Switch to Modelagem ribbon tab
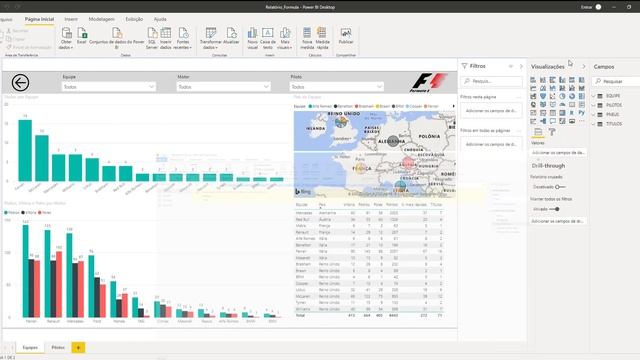The width and height of the screenshot is (640, 360). 102,19
